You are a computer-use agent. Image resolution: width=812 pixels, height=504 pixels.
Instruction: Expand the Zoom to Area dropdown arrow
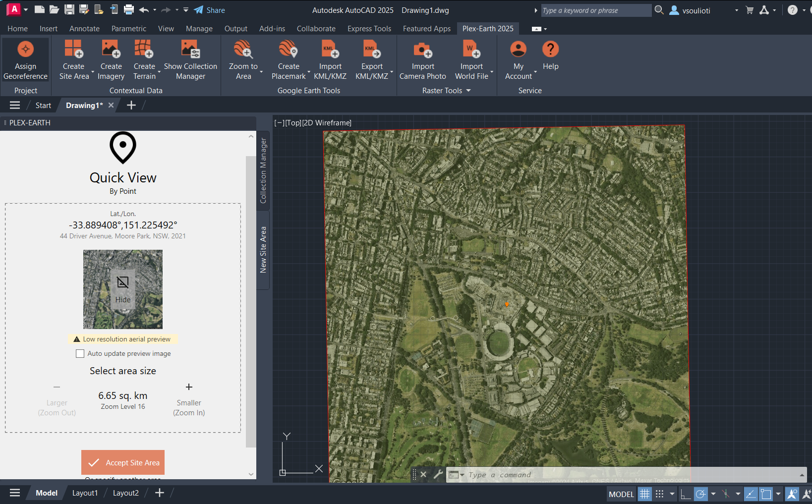(x=261, y=72)
